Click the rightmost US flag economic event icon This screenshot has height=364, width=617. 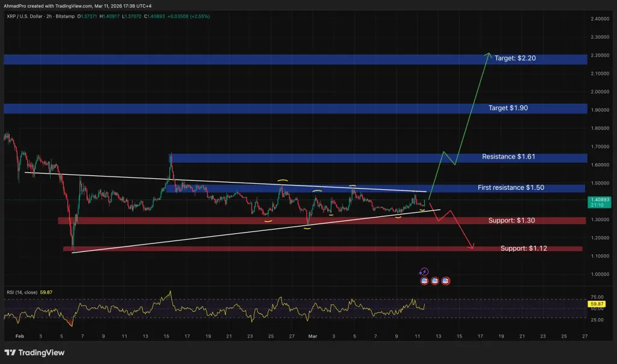tap(445, 280)
